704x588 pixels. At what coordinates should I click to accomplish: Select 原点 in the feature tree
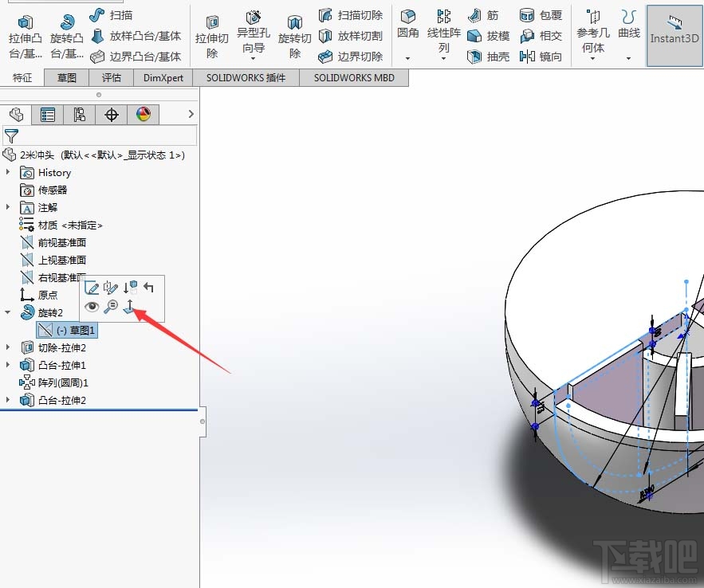46,295
